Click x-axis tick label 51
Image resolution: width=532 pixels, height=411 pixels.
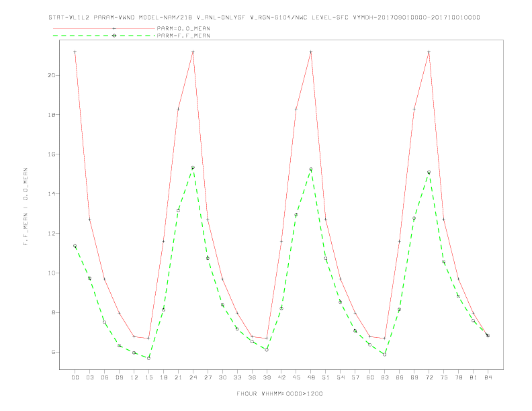[326, 377]
